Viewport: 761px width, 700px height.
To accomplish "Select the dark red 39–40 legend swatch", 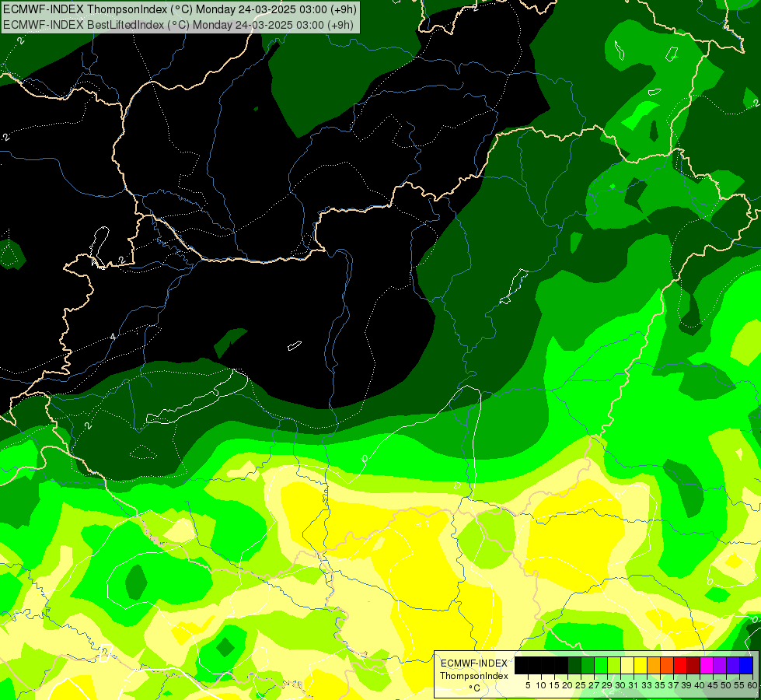I will point(693,666).
